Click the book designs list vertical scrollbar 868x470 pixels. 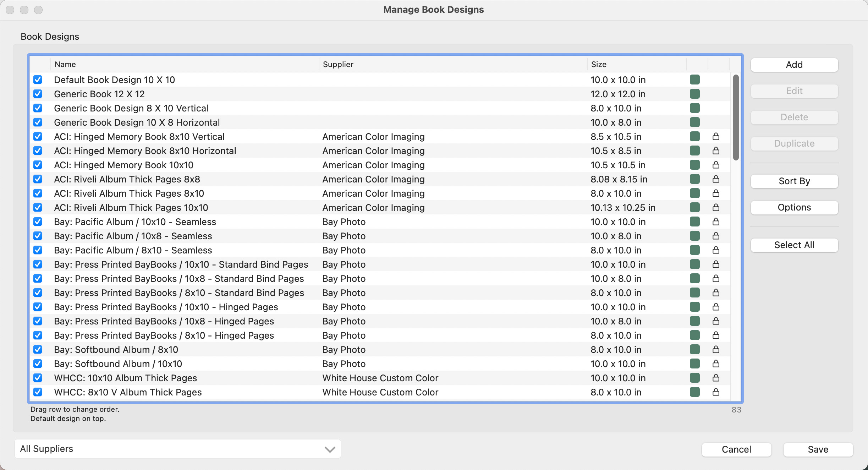coord(736,117)
